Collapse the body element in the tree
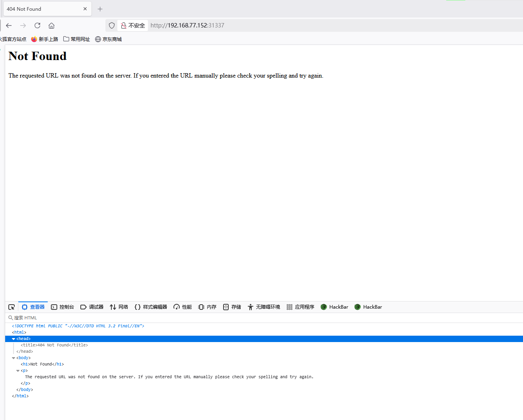 point(14,358)
